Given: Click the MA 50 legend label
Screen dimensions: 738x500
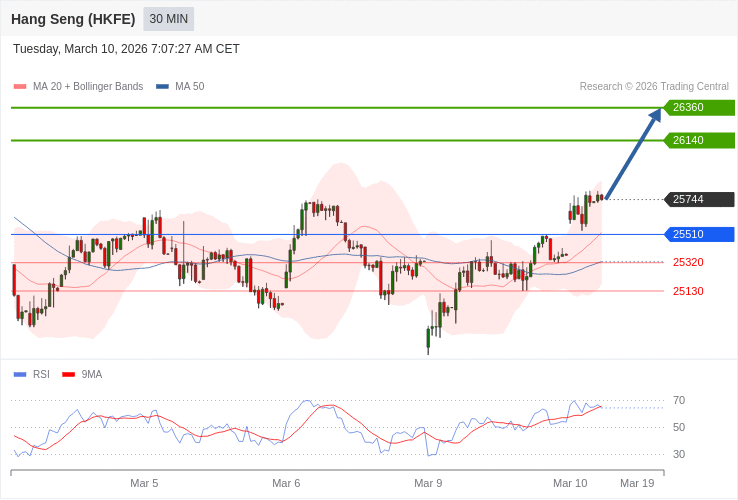Looking at the screenshot, I should pos(189,87).
